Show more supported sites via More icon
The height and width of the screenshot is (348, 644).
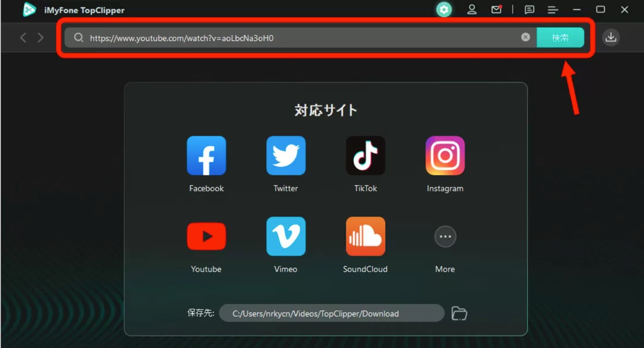[445, 236]
